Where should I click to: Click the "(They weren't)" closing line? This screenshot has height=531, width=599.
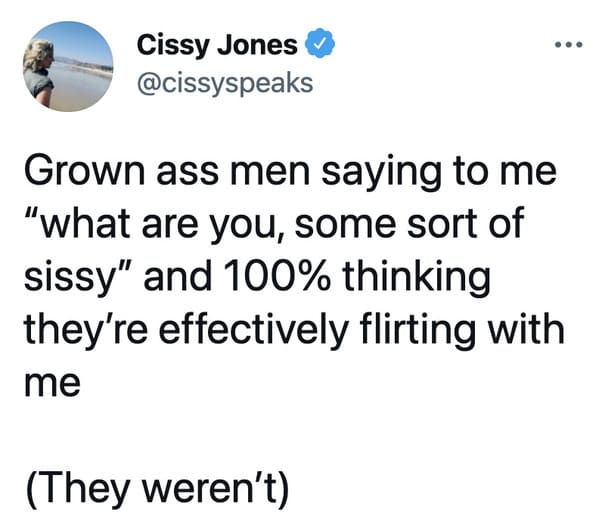157,489
